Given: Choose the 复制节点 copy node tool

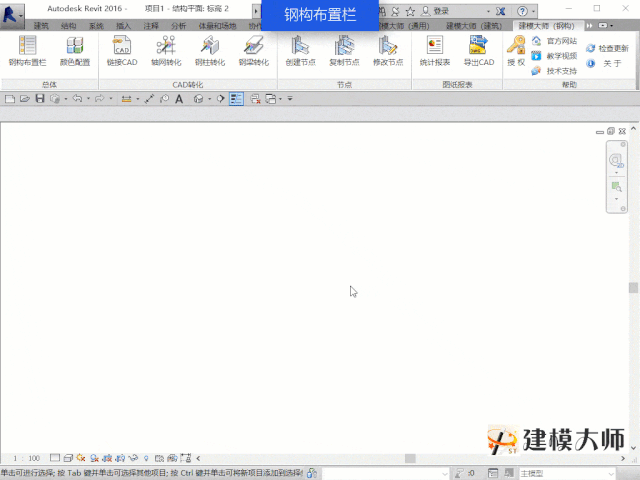Looking at the screenshot, I should (344, 51).
